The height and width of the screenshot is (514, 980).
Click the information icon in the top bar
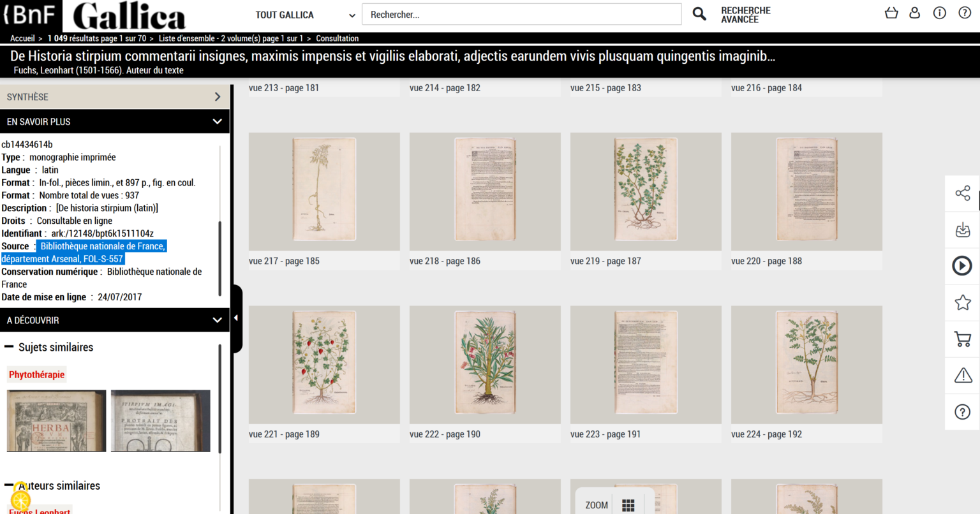939,12
